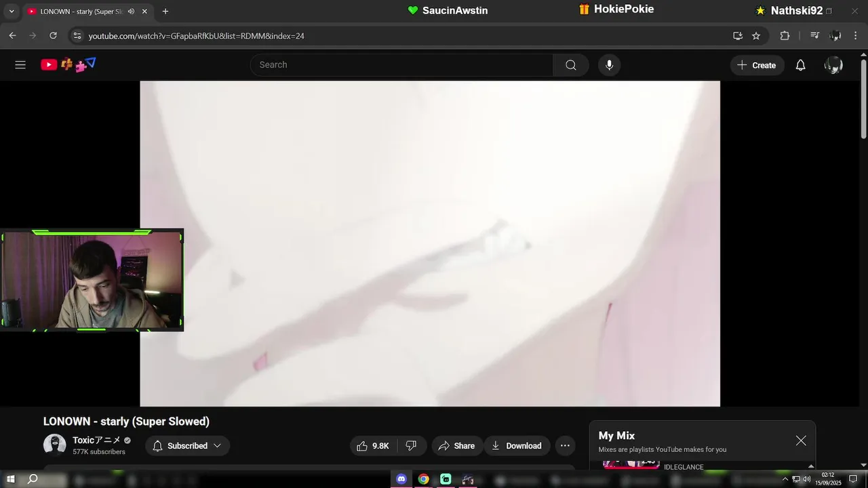The image size is (868, 488).
Task: Open more actions three-dot button
Action: click(565, 446)
